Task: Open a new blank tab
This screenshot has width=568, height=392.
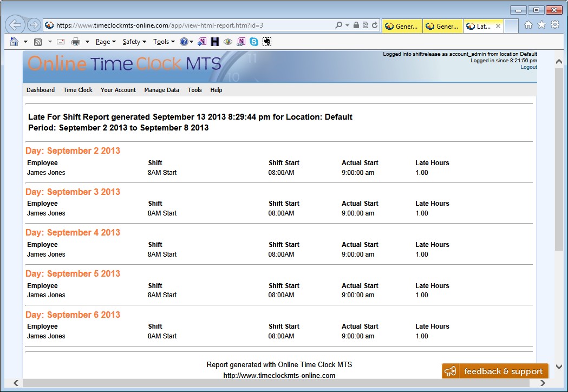Action: pos(511,26)
